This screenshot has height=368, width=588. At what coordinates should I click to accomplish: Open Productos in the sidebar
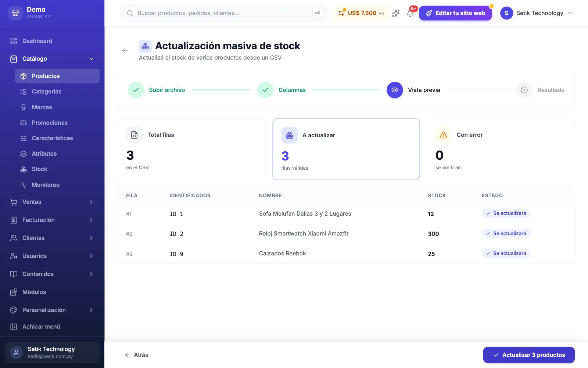tap(57, 76)
